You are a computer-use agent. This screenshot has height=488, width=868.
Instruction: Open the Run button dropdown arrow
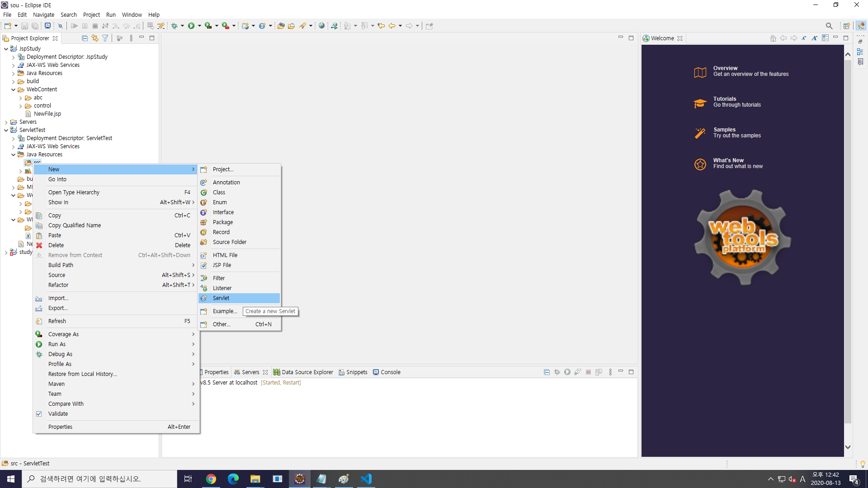[x=199, y=26]
